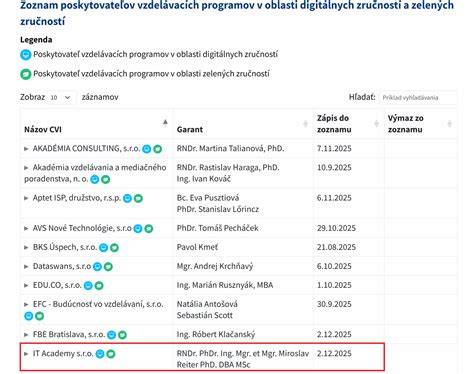Click green icon beside FBE Bratislava
The height and width of the screenshot is (374, 474).
tap(122, 335)
